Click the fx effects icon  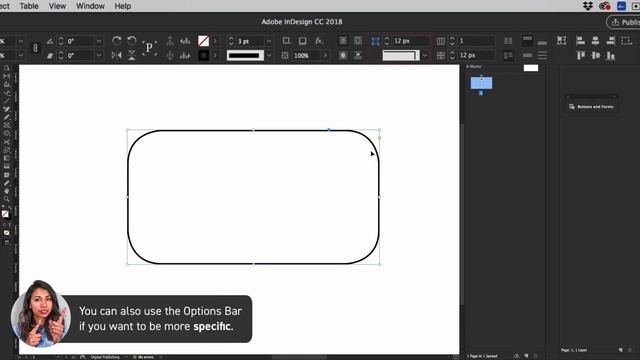pyautogui.click(x=319, y=41)
